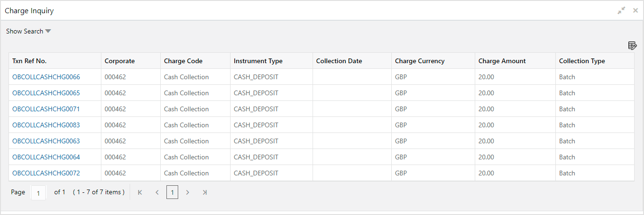Open transaction OBCOLLCASHCHG0083

pos(46,125)
